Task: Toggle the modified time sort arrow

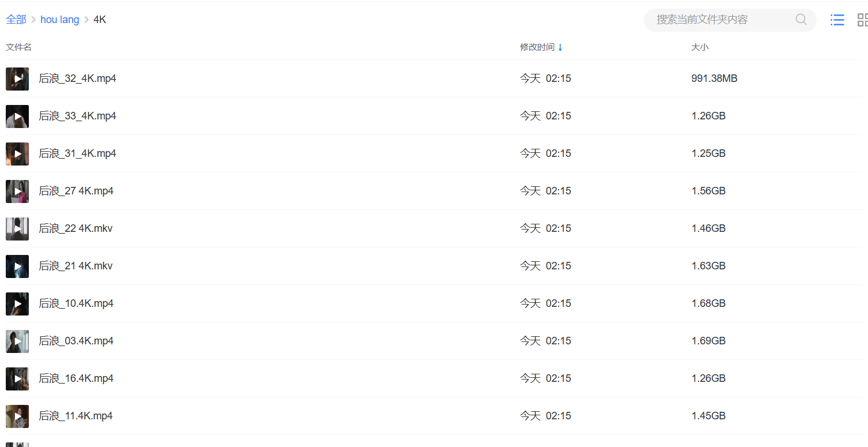Action: [x=560, y=47]
